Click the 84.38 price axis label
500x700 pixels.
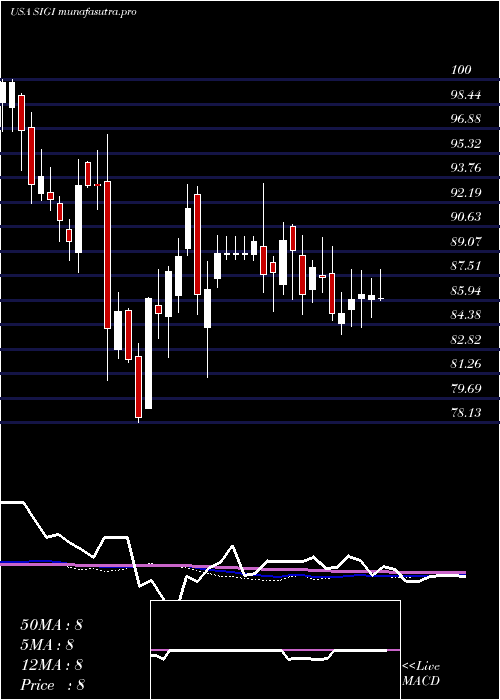(x=465, y=315)
